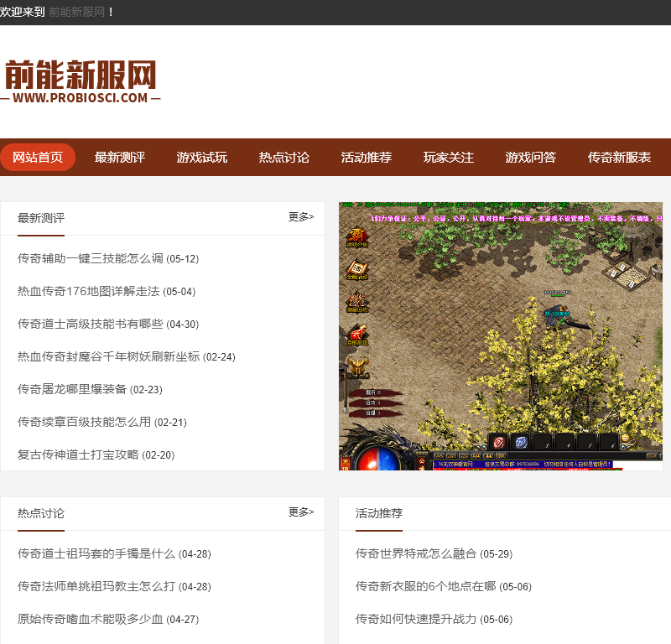Open the 最新测评 navigation menu item
Screen dimensions: 671x644
[120, 157]
